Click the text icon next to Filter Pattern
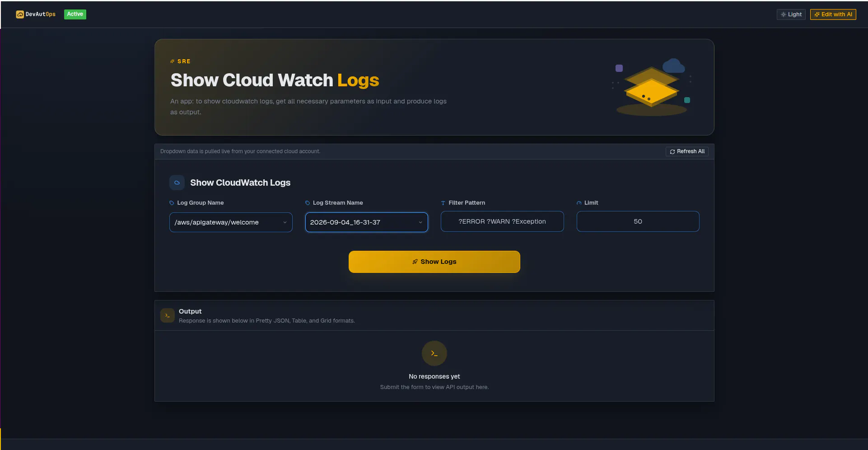Screen dimensions: 868x450 point(443,203)
